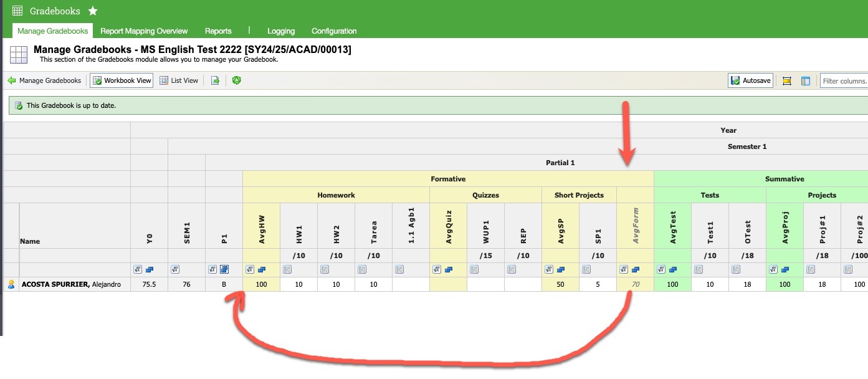Click the blue panel layout icon
The height and width of the screenshot is (379, 868).
point(805,81)
